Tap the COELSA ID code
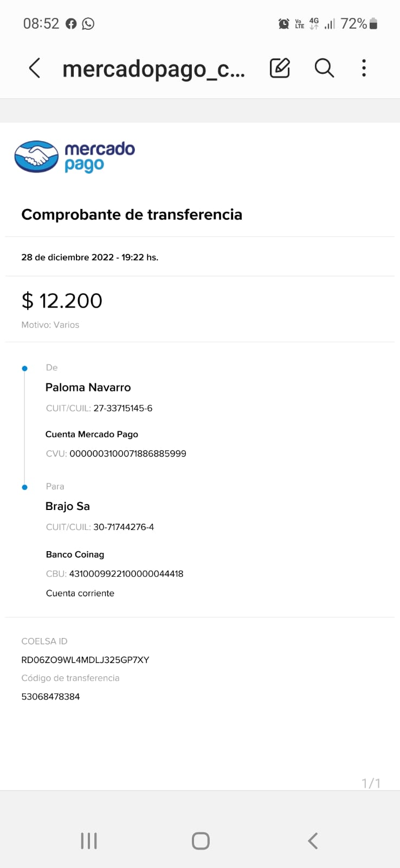This screenshot has width=400, height=868. coord(85,660)
